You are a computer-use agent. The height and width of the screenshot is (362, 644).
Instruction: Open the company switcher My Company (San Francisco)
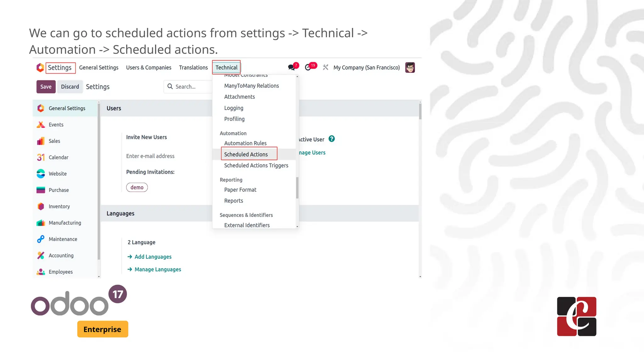[366, 68]
